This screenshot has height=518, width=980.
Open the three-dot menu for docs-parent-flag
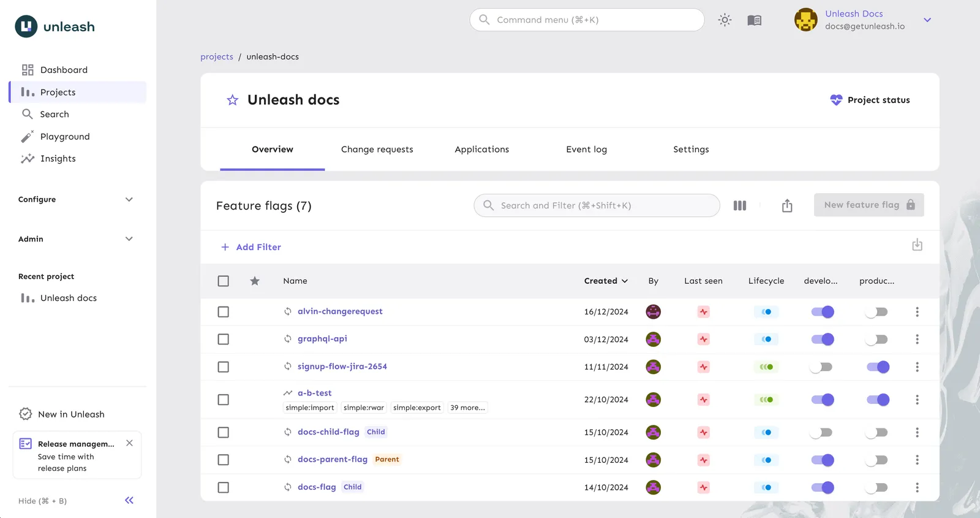pyautogui.click(x=917, y=460)
